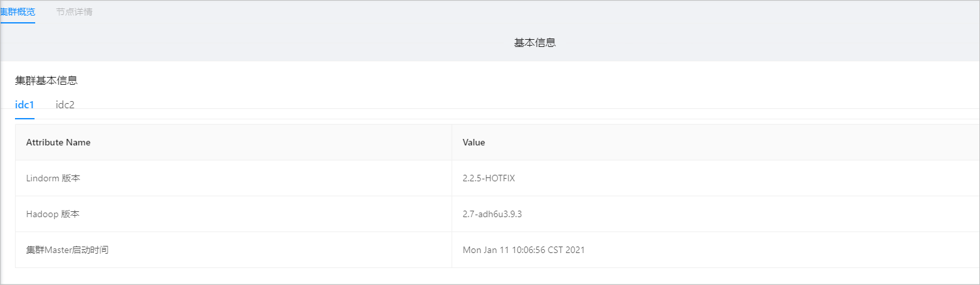This screenshot has width=980, height=285.
Task: Select the 2.7-adh6u3.9.3 value cell
Action: click(715, 214)
